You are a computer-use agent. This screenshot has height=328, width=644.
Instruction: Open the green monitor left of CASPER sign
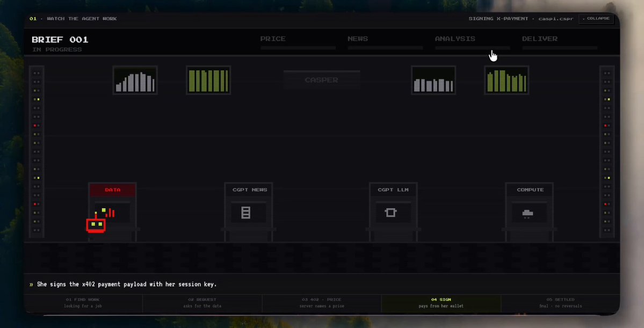point(208,80)
